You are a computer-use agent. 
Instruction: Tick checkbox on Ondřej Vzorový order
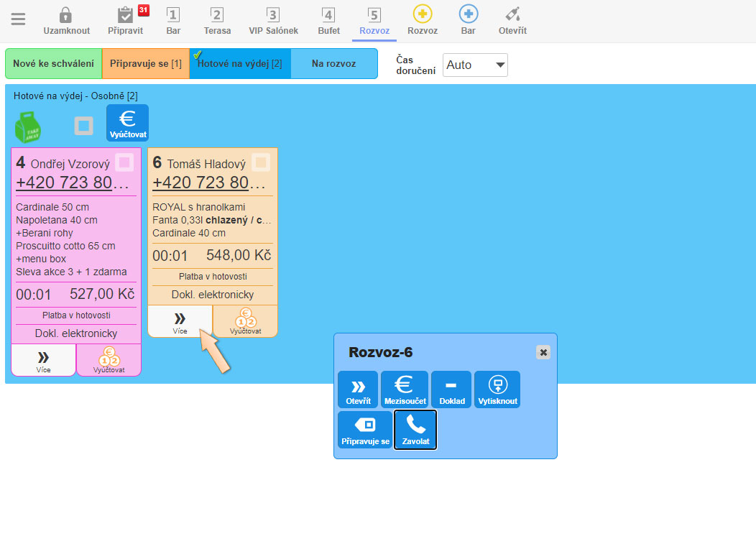coord(125,163)
